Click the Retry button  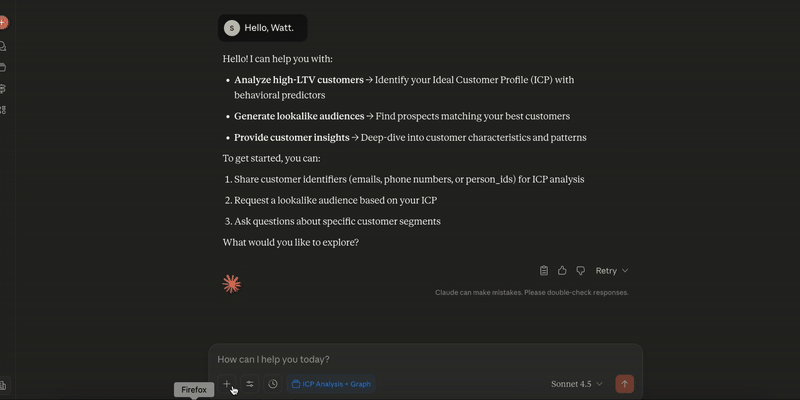click(606, 271)
